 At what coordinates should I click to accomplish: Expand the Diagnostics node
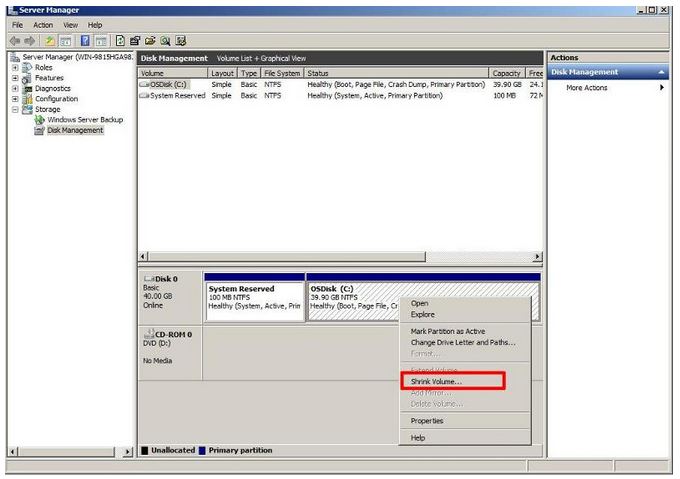pyautogui.click(x=15, y=88)
